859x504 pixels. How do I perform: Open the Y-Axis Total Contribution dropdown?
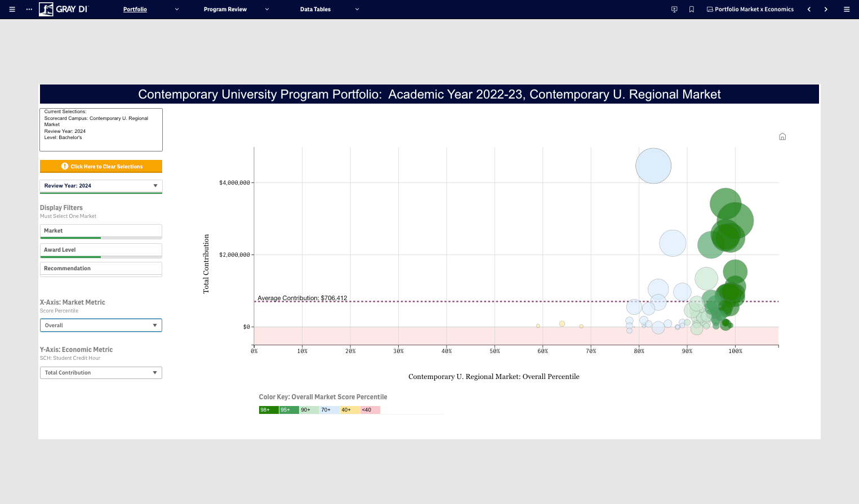coord(101,373)
